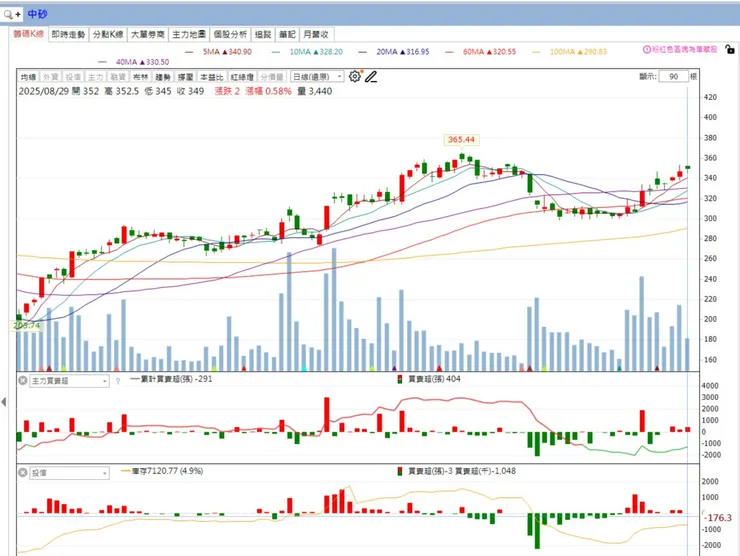
Task: Toggle the 外資 overlay button
Action: click(50, 77)
